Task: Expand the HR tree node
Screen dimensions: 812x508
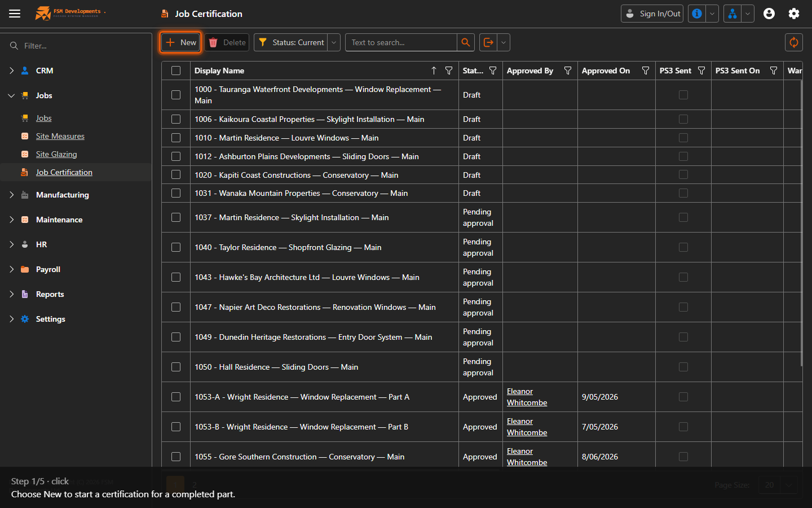Action: click(11, 244)
